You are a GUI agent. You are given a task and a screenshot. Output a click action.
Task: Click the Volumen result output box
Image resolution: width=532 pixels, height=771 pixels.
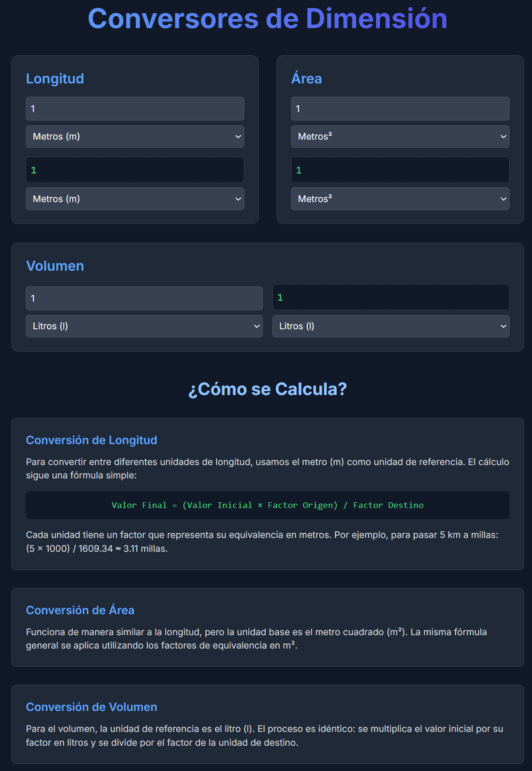391,297
